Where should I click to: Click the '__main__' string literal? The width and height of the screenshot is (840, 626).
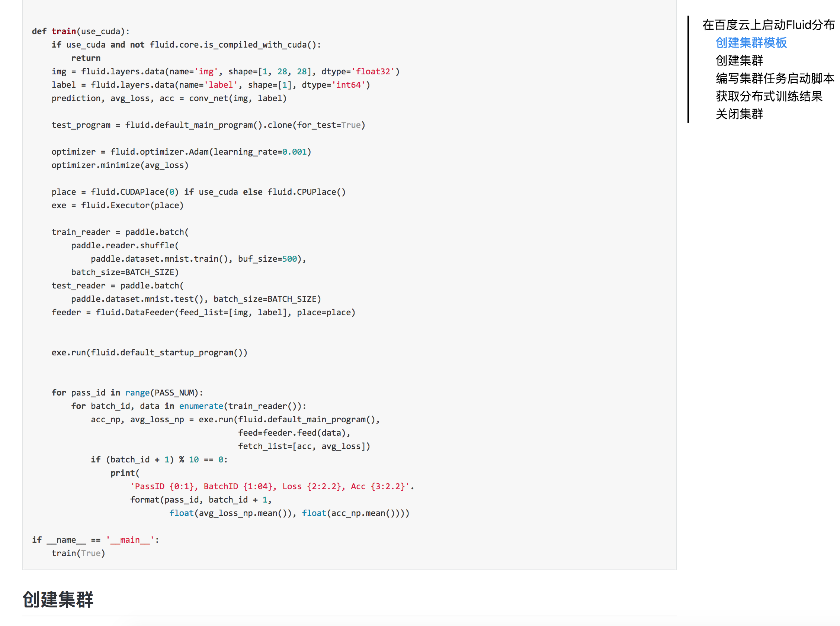pyautogui.click(x=130, y=540)
